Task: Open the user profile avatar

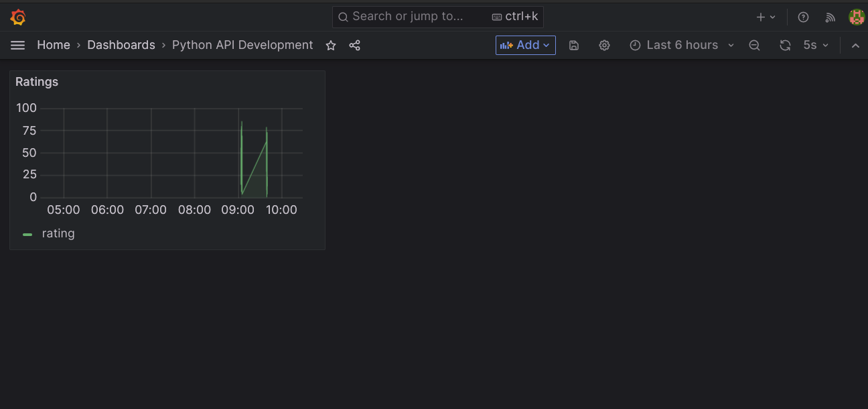Action: [856, 17]
